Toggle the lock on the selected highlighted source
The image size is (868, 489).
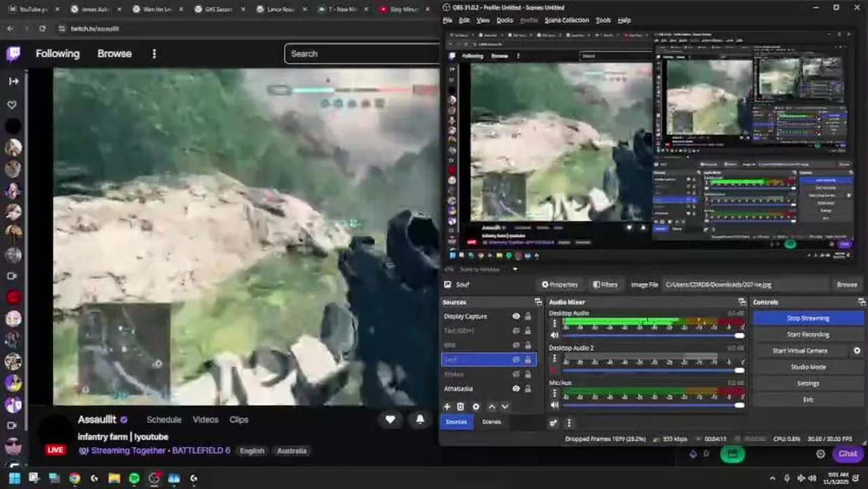pyautogui.click(x=528, y=360)
